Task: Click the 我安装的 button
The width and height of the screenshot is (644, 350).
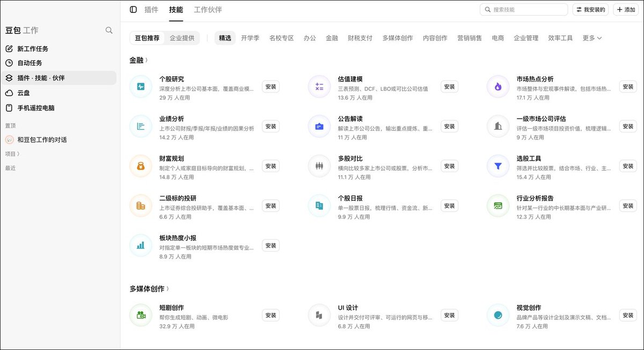Action: [x=591, y=10]
